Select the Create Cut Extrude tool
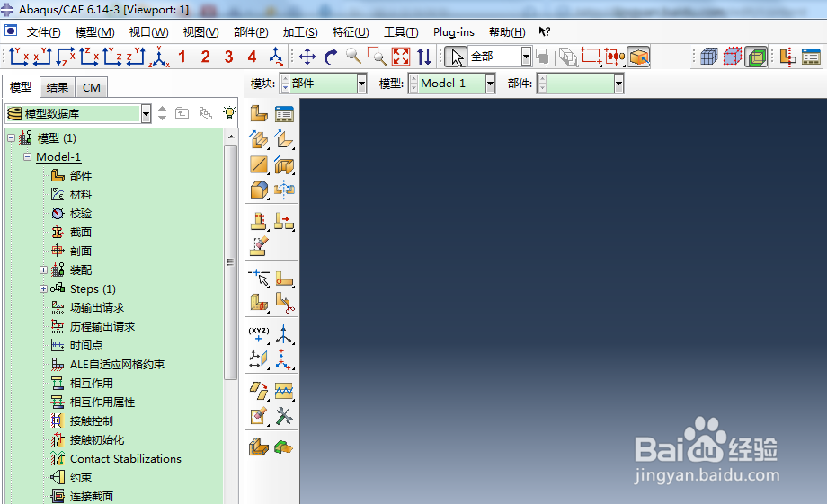827x504 pixels. tap(284, 164)
